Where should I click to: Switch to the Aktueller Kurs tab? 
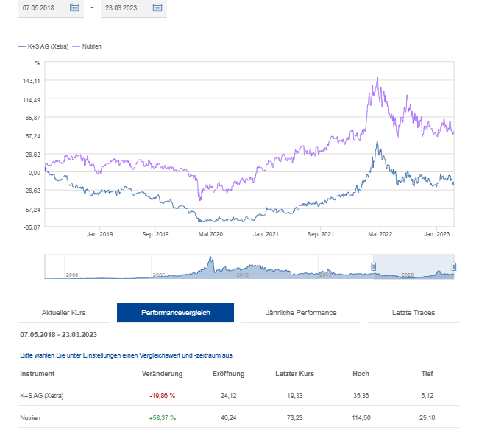(64, 313)
